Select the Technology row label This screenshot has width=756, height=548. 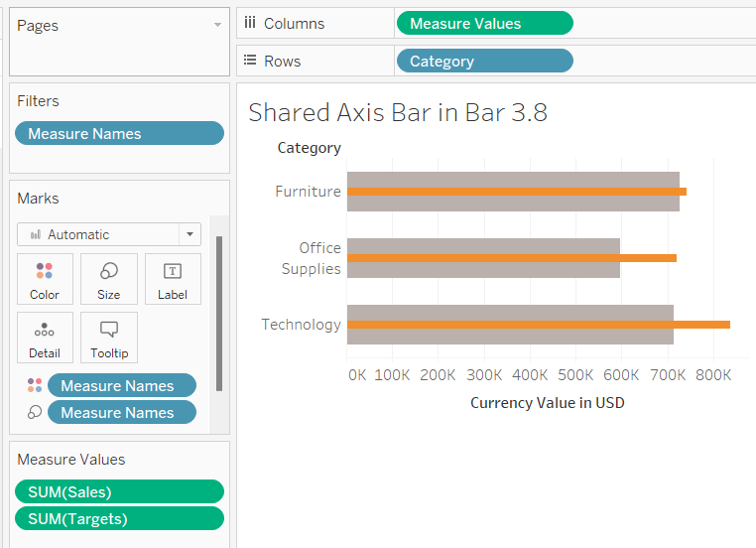tap(302, 325)
